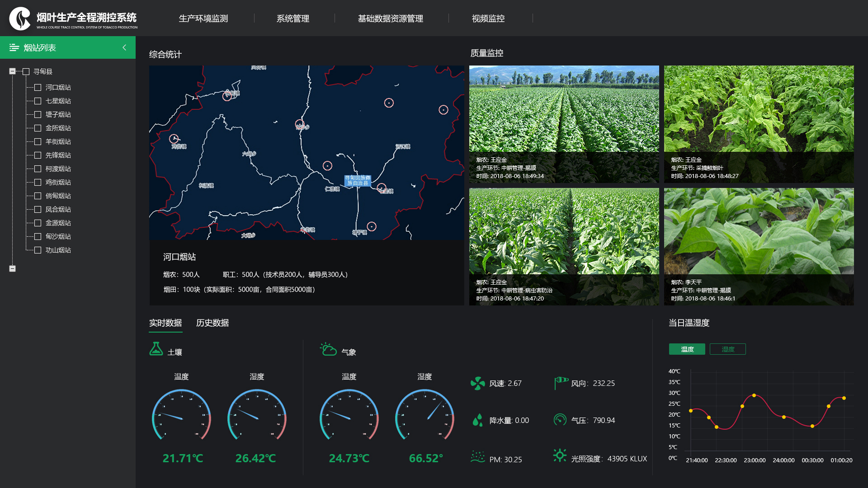
Task: Click the lower tree collapse box
Action: (x=12, y=268)
